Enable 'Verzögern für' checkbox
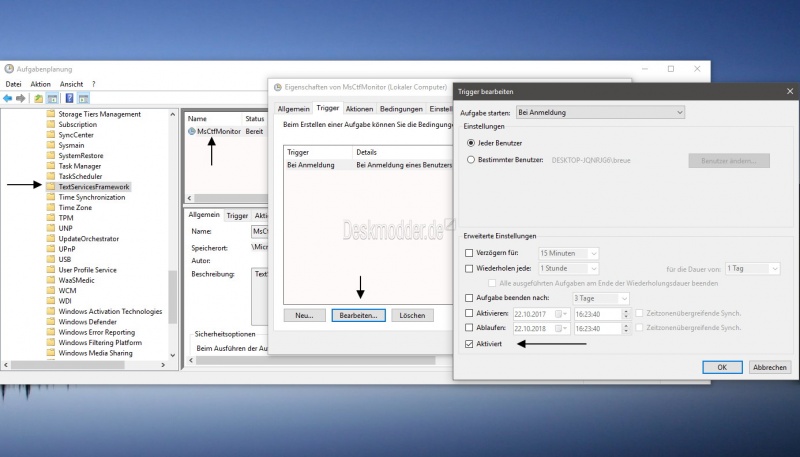This screenshot has width=800, height=457. (469, 252)
